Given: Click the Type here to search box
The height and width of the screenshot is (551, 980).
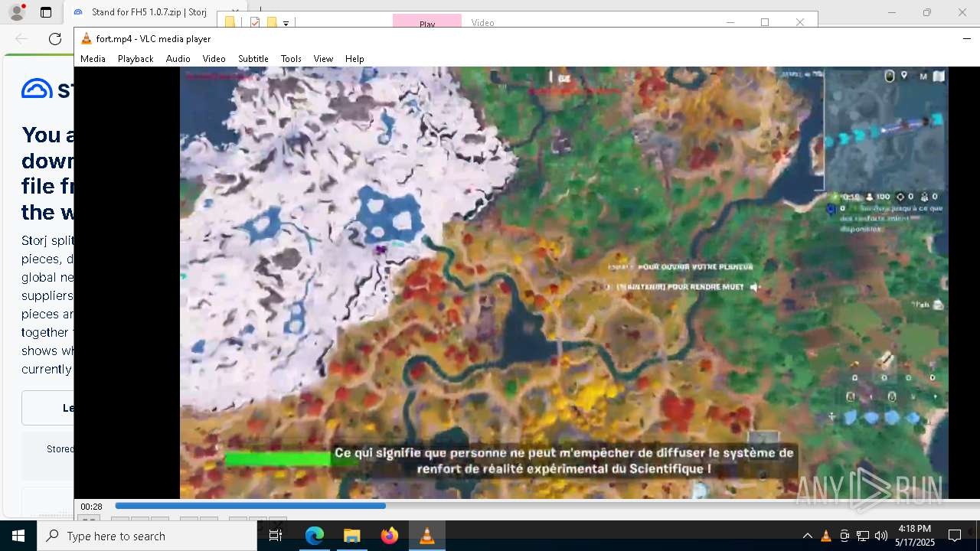Looking at the screenshot, I should coord(147,536).
